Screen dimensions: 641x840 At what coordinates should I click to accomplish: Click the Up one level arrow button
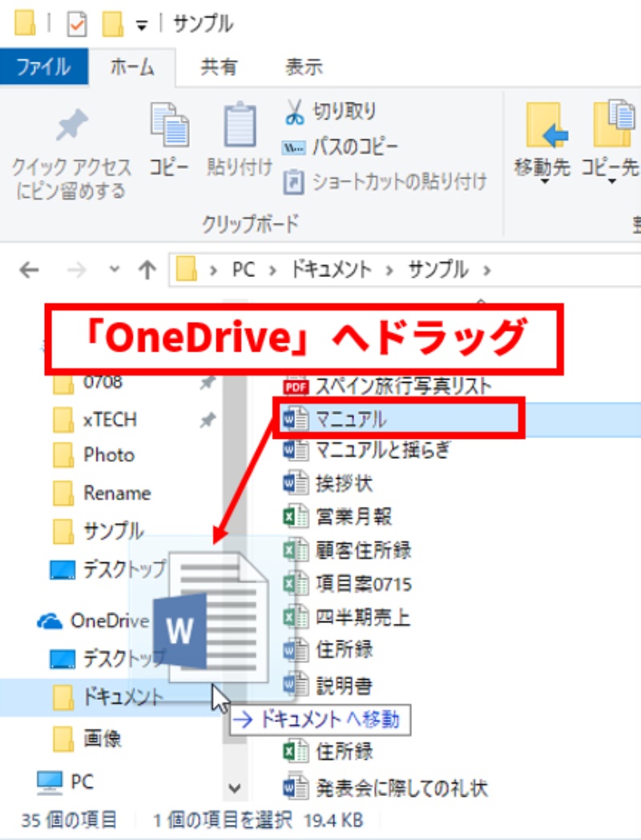pyautogui.click(x=147, y=270)
